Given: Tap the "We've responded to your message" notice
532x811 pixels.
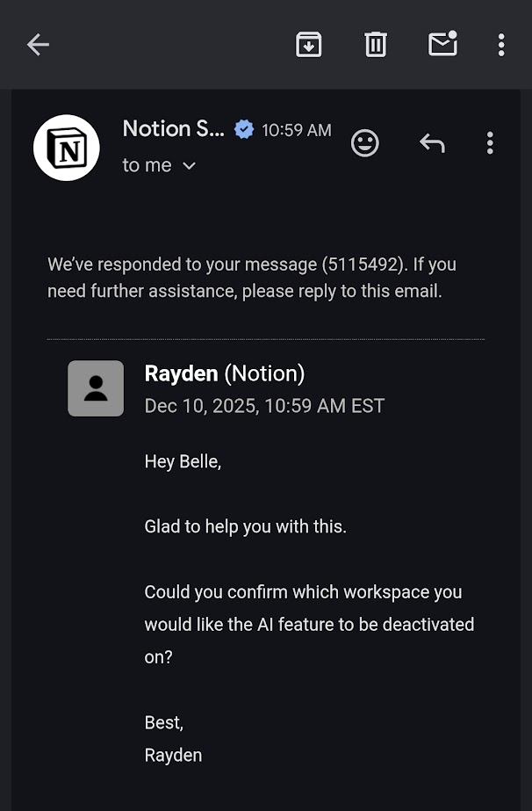Looking at the screenshot, I should pyautogui.click(x=253, y=278).
